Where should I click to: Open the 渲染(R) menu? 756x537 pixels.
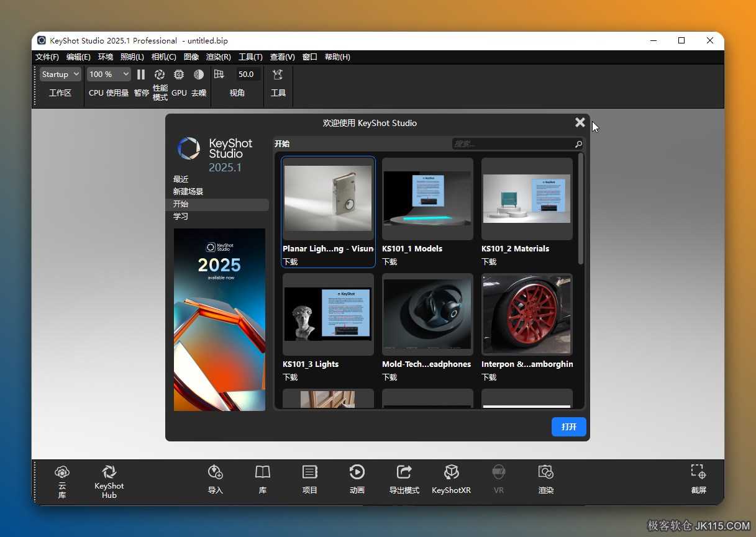click(219, 56)
